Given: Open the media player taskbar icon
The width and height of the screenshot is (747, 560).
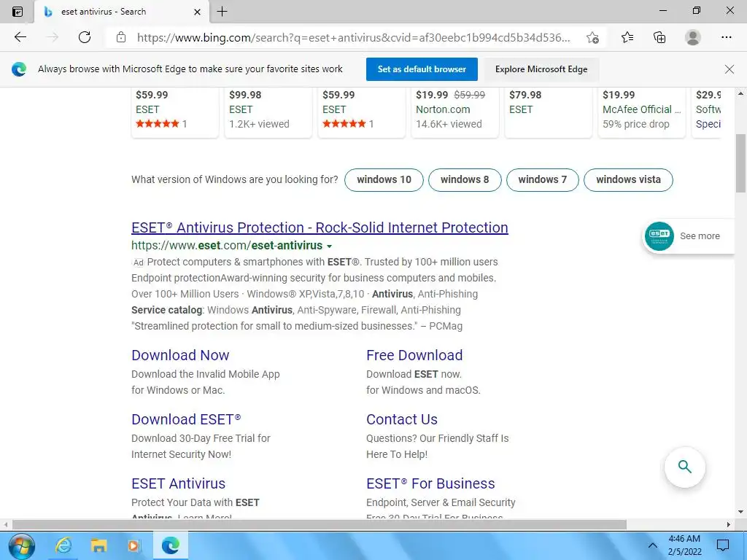Looking at the screenshot, I should click(x=134, y=545).
